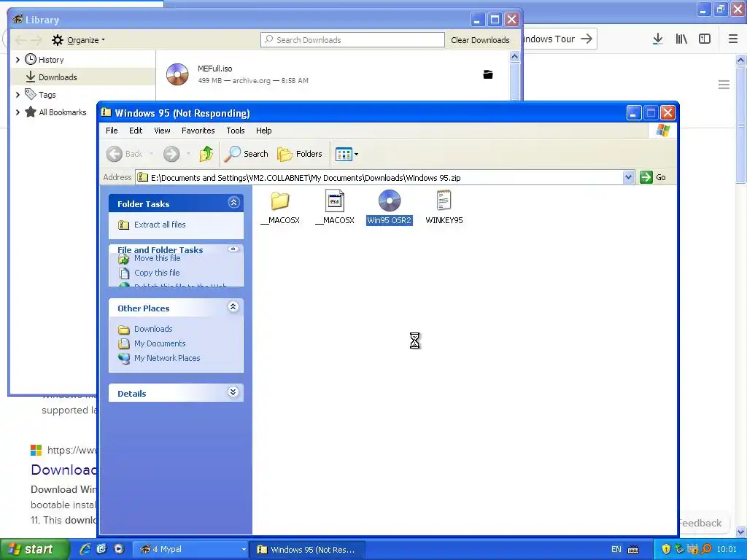
Task: Launch media player from quick launch
Action: 119,549
